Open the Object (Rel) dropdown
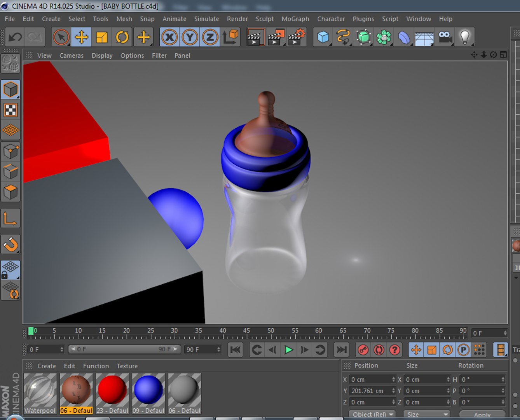The width and height of the screenshot is (520, 420). pos(372,414)
